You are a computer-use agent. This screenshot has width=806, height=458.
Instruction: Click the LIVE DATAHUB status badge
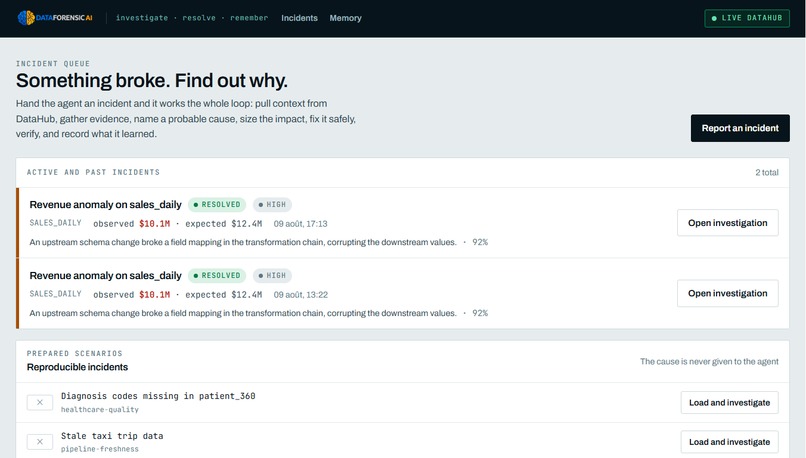point(747,18)
